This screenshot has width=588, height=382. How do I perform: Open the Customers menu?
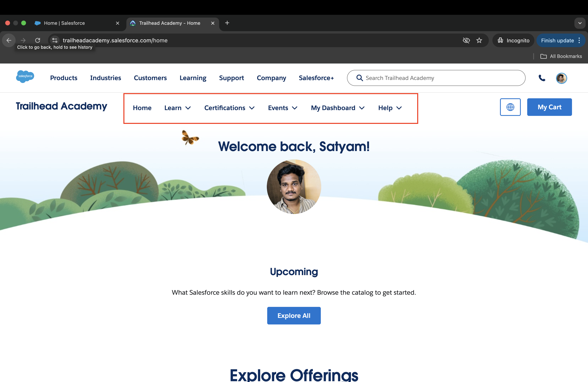pyautogui.click(x=150, y=78)
